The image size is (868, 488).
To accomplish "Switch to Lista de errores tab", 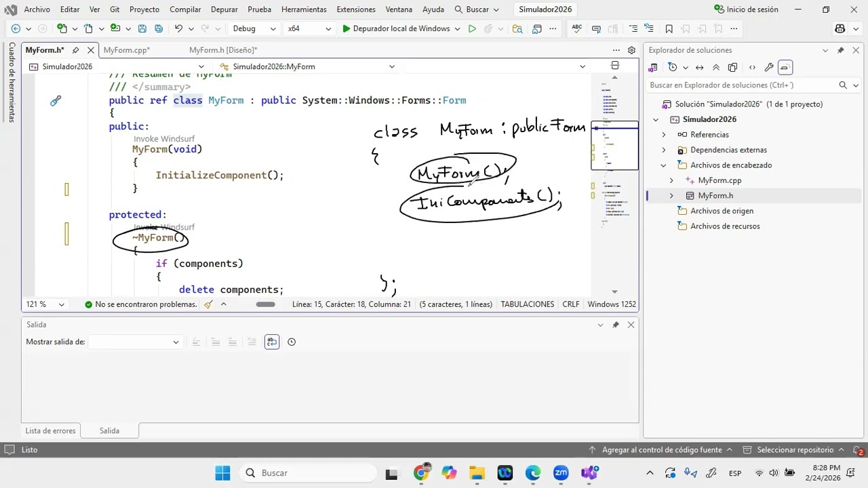I will click(51, 430).
